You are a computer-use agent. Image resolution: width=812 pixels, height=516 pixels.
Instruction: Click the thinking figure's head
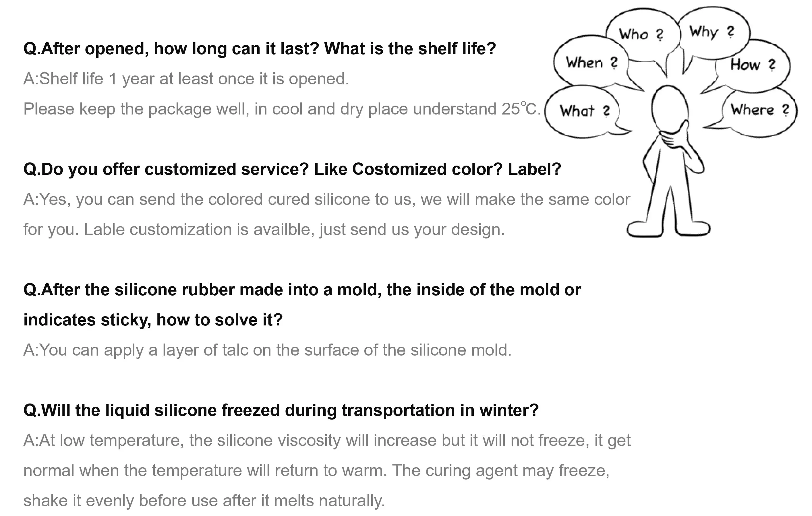click(x=669, y=108)
